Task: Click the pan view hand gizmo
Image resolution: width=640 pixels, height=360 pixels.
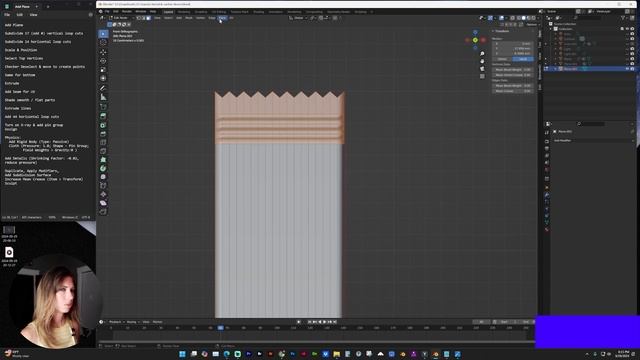Action: [x=482, y=61]
